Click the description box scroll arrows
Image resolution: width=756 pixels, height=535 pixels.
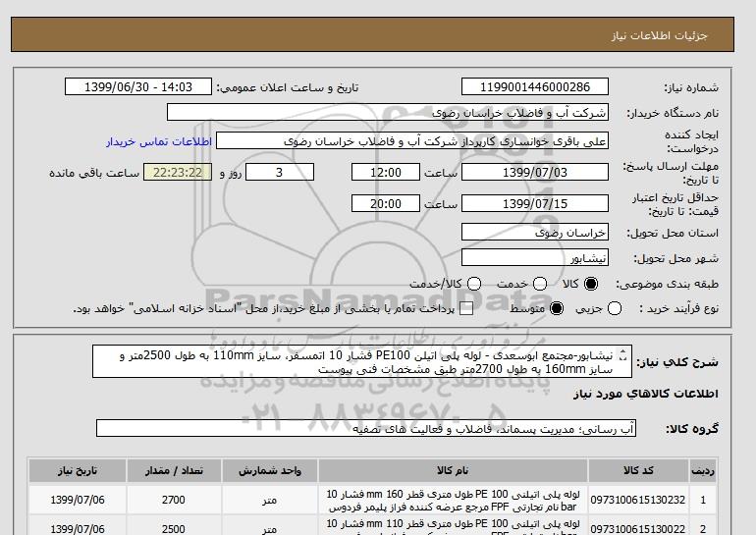pyautogui.click(x=622, y=355)
